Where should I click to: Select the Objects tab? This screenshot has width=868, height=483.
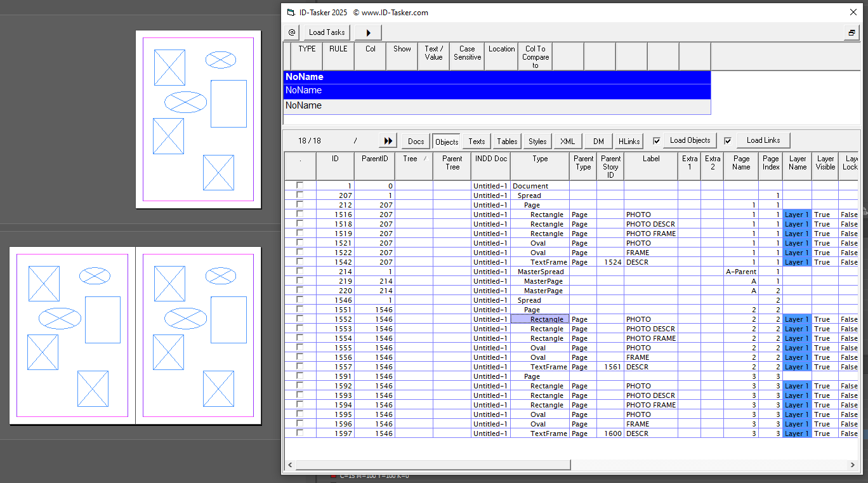pyautogui.click(x=446, y=140)
